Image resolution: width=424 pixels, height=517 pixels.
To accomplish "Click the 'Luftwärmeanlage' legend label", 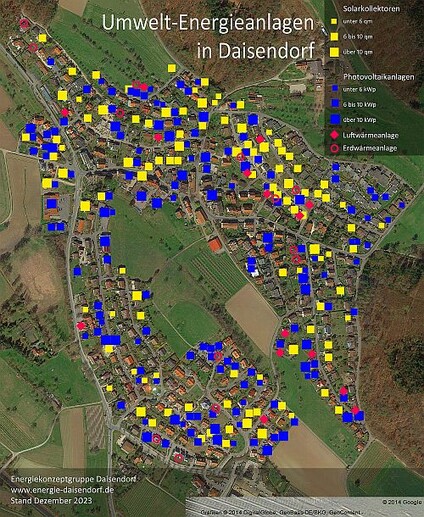I will coord(370,135).
